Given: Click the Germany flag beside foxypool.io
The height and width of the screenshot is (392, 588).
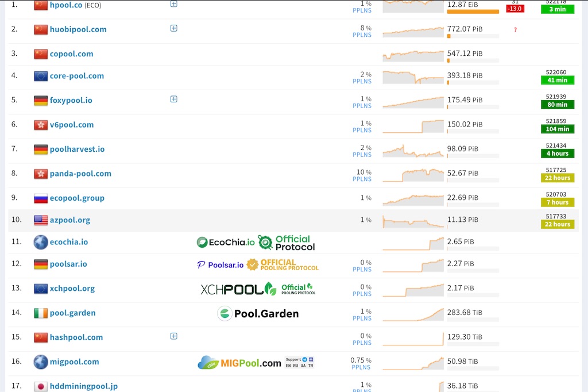Looking at the screenshot, I should tap(41, 100).
